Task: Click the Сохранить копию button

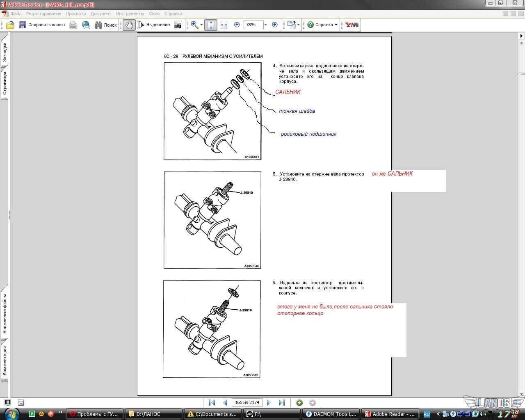Action: coord(42,25)
